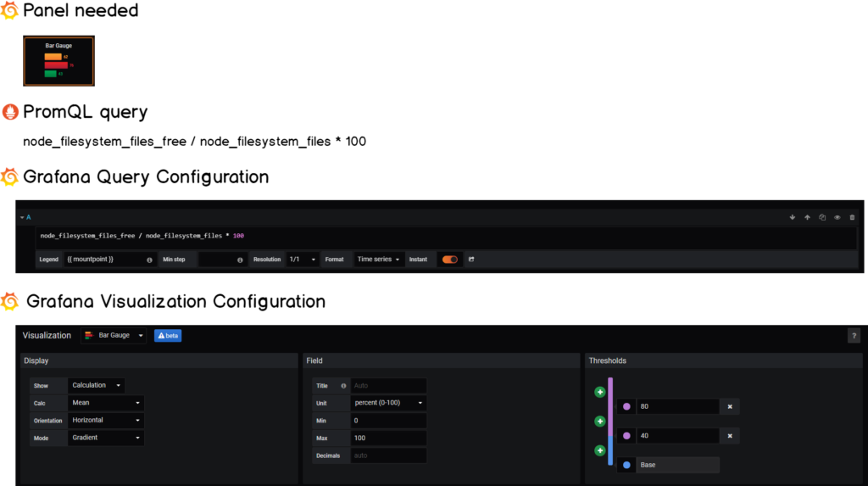Open the Mode Gradient dropdown
This screenshot has width=868, height=486.
pyautogui.click(x=106, y=438)
